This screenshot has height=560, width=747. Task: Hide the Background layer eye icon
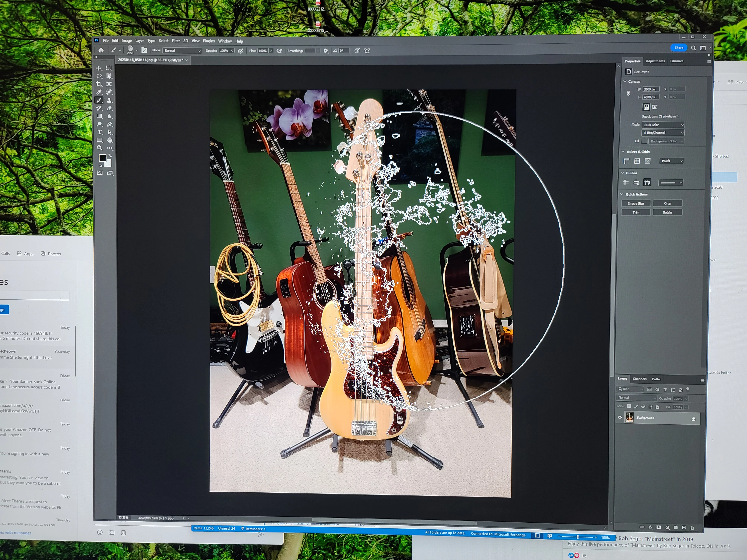(620, 418)
